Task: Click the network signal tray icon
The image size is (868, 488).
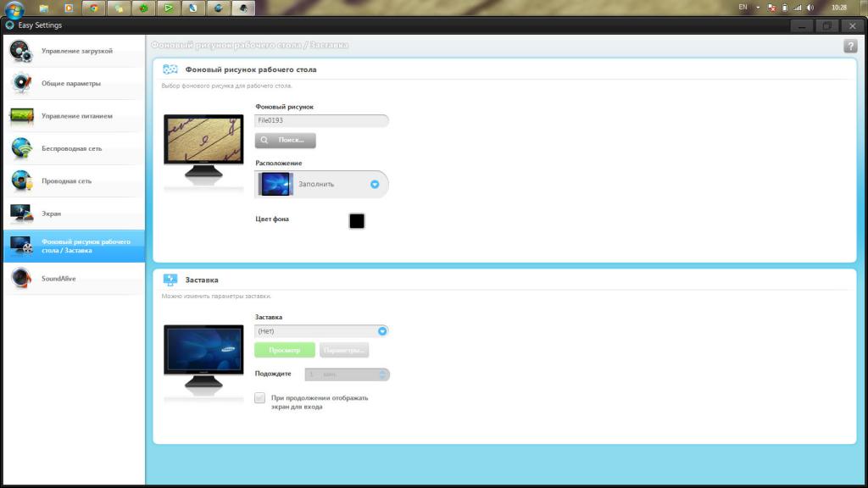Action: [797, 8]
